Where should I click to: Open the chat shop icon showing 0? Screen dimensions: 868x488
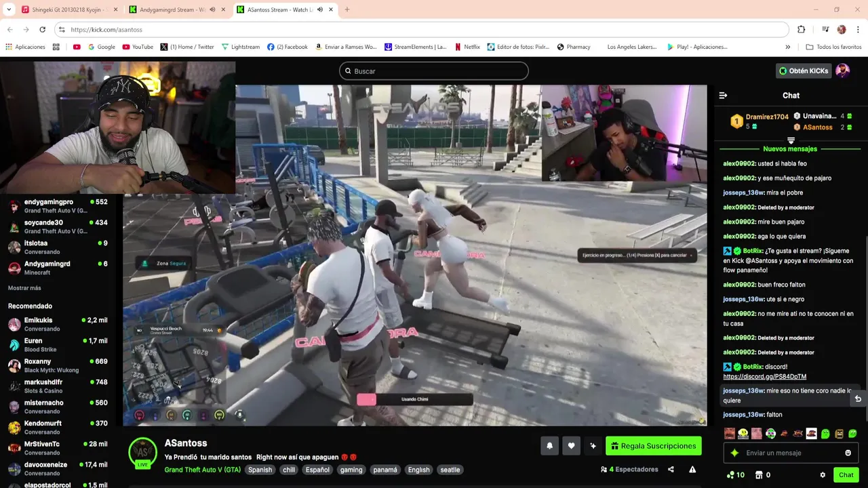click(x=762, y=475)
